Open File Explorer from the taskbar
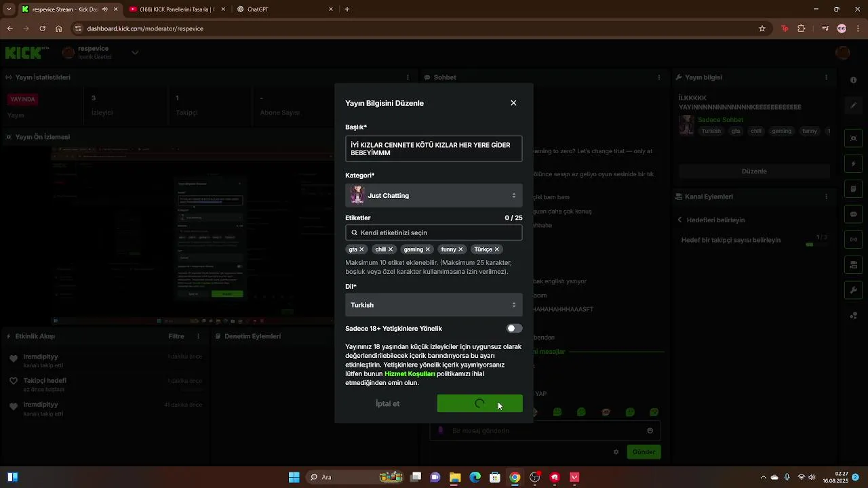 point(455,477)
